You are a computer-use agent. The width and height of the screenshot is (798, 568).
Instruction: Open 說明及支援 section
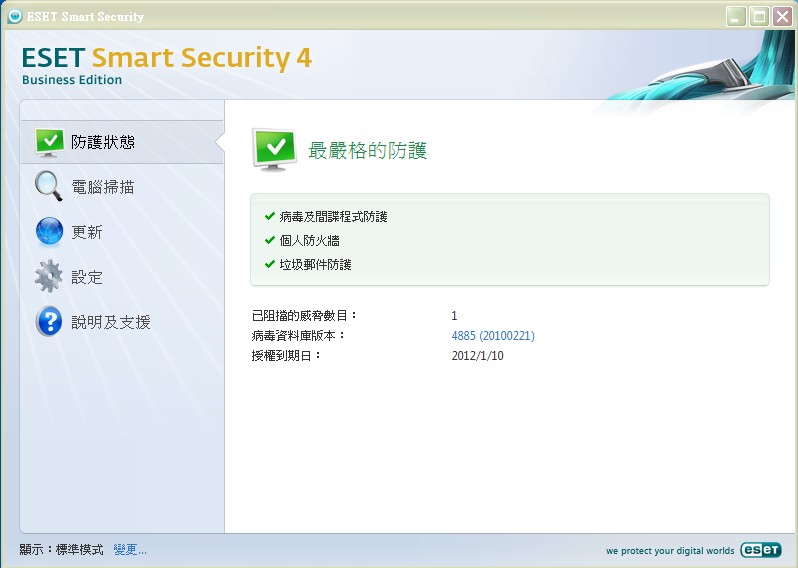(x=111, y=322)
